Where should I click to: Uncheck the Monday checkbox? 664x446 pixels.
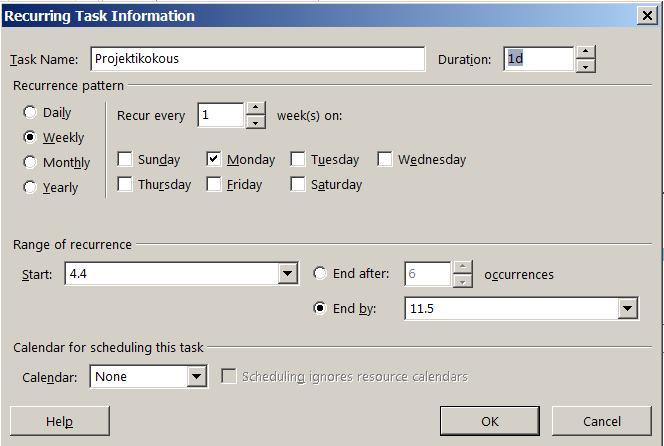click(214, 159)
